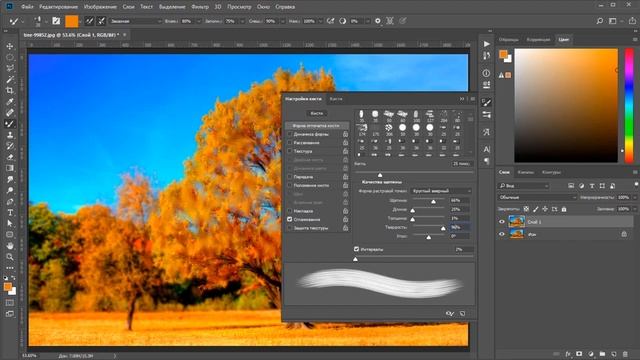Select the Move tool in left toolbar
Image resolution: width=640 pixels, height=360 pixels.
point(10,47)
